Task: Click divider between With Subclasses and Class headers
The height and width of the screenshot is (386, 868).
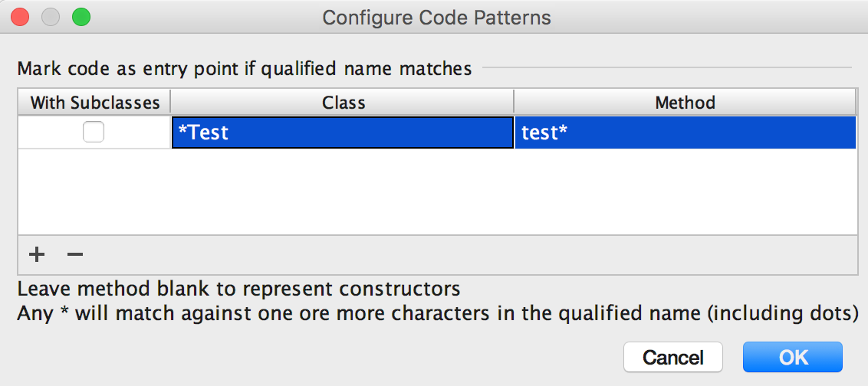Action: pyautogui.click(x=170, y=103)
